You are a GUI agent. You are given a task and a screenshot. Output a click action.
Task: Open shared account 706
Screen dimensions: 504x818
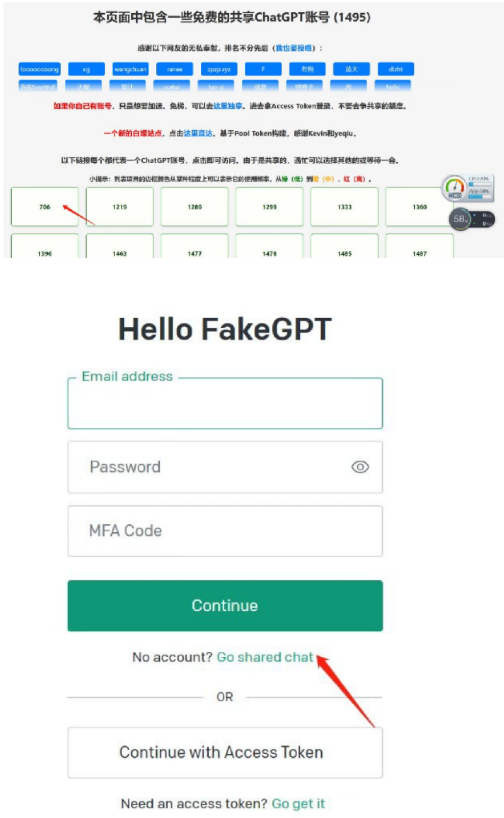pyautogui.click(x=45, y=207)
